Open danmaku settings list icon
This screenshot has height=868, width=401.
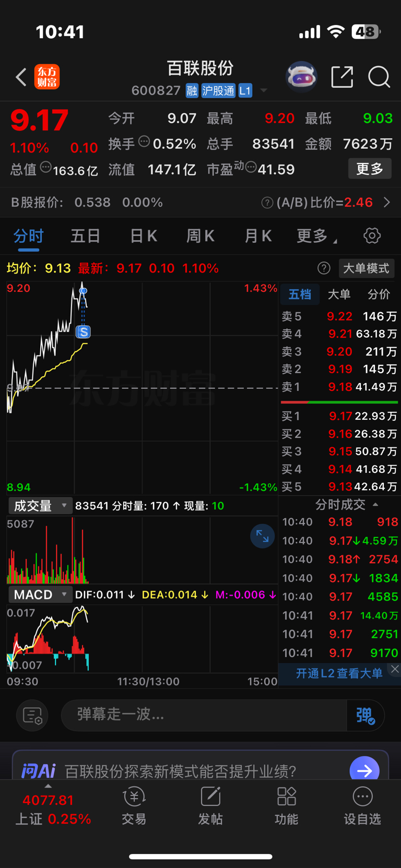pyautogui.click(x=32, y=715)
